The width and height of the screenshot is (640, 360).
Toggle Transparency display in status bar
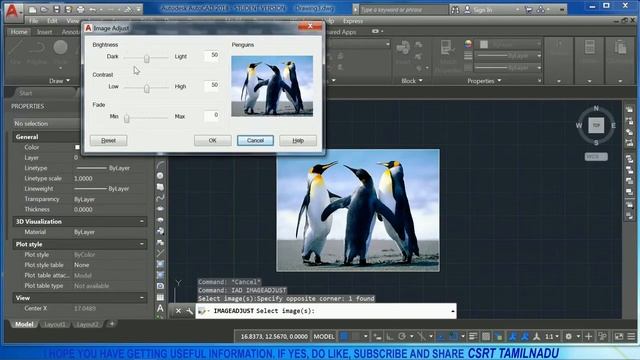click(486, 336)
